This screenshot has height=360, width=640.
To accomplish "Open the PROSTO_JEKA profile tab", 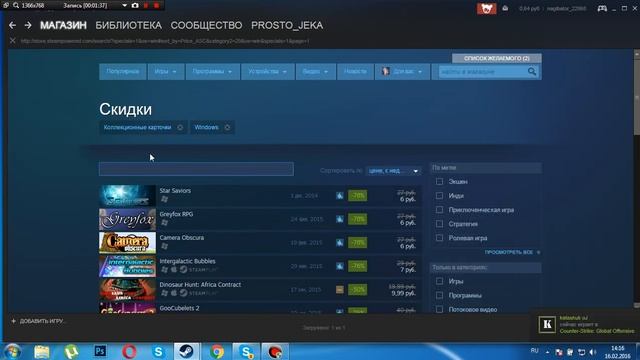I will click(287, 25).
